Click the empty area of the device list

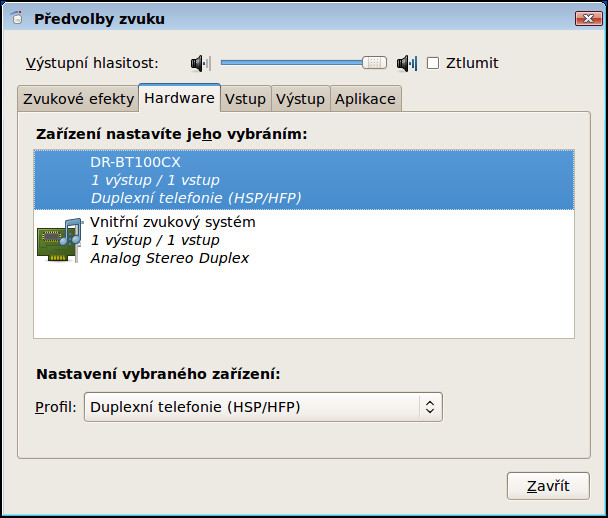point(304,304)
